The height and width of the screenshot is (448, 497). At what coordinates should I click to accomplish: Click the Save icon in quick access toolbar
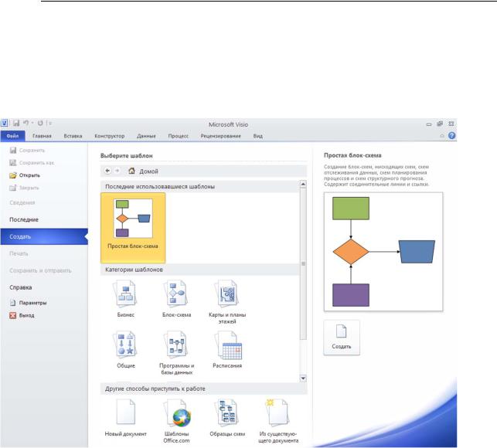[x=16, y=123]
